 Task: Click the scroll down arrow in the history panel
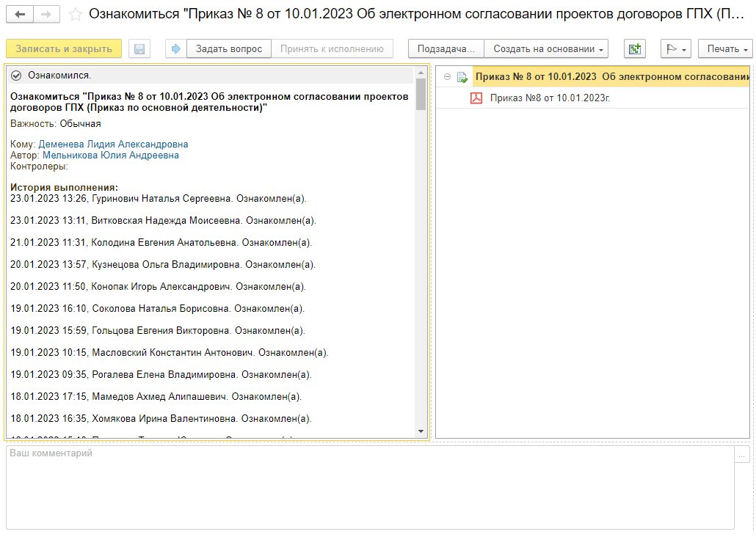click(x=421, y=431)
